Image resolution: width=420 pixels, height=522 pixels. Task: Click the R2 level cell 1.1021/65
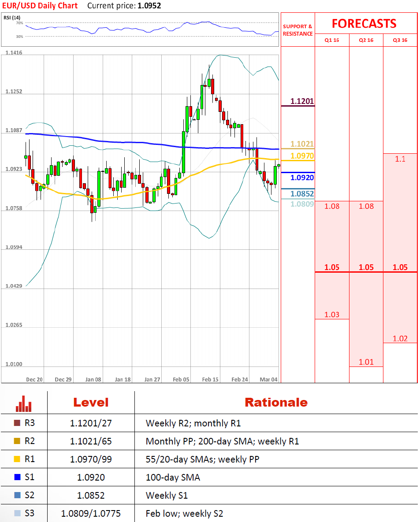point(91,441)
